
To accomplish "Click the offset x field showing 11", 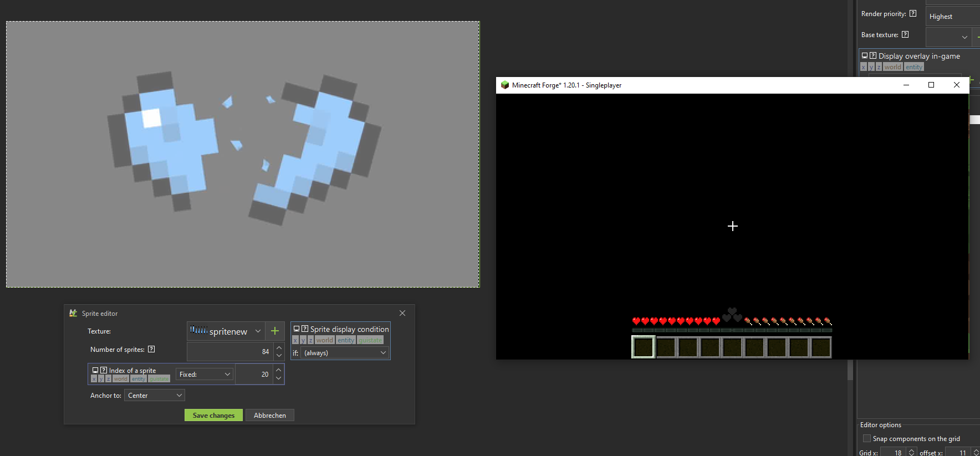I will (958, 453).
